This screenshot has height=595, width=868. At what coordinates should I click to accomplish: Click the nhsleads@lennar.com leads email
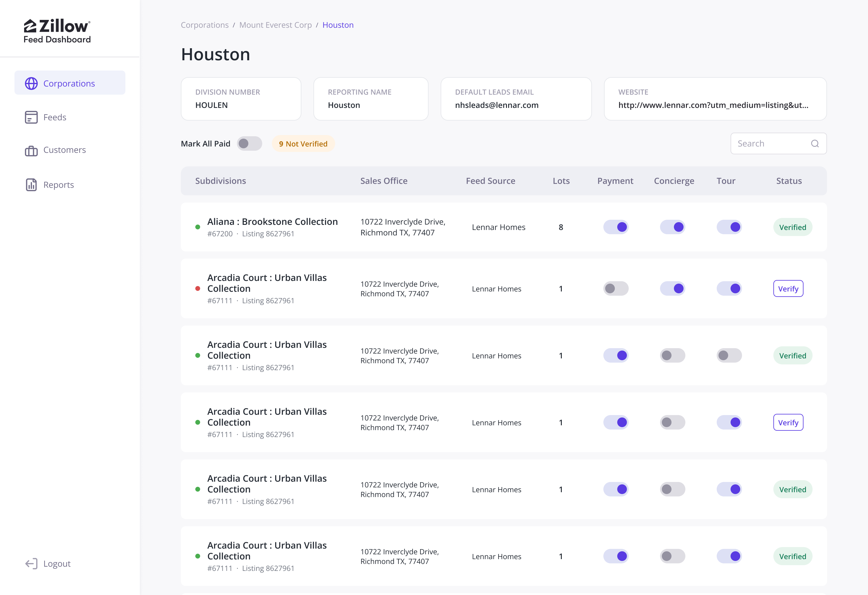(497, 105)
